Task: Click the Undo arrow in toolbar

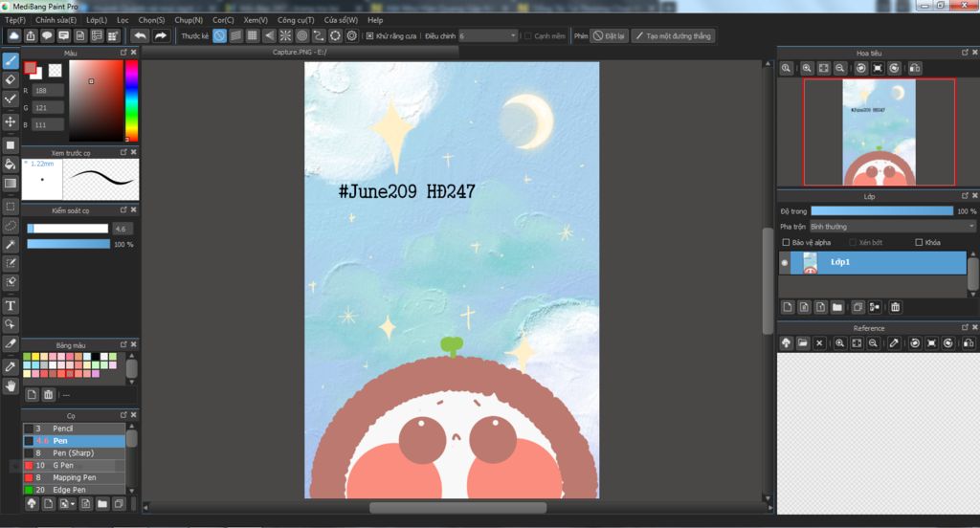Action: 140,35
